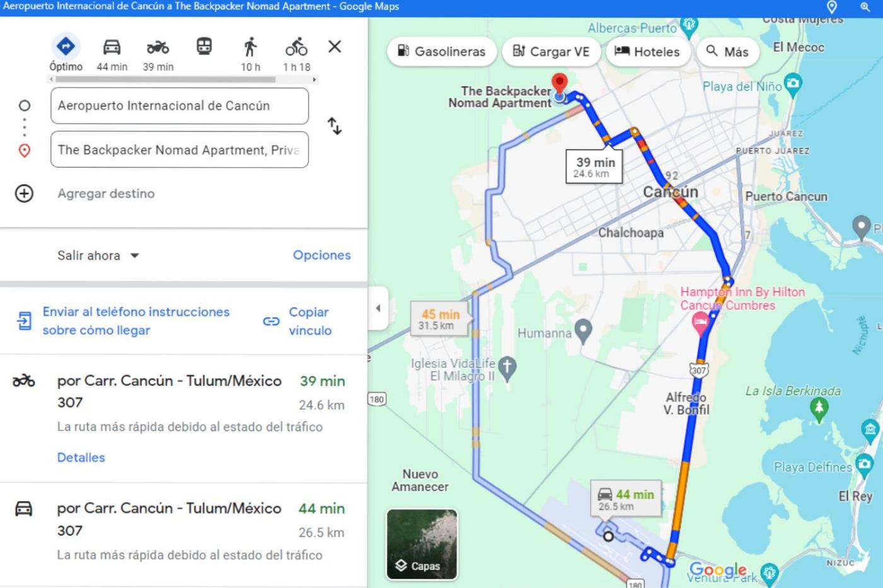Select the public transit travel mode
This screenshot has height=588, width=883.
[204, 47]
